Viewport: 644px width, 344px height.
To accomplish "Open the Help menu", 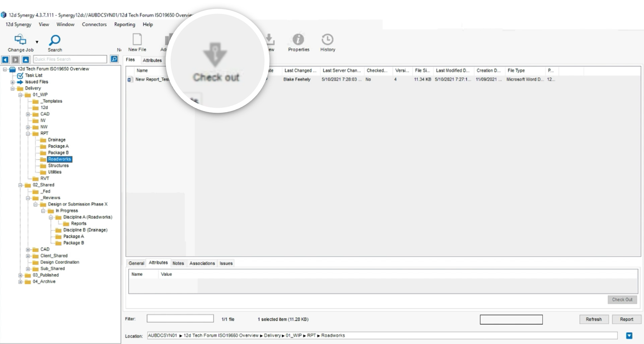I will coord(148,24).
